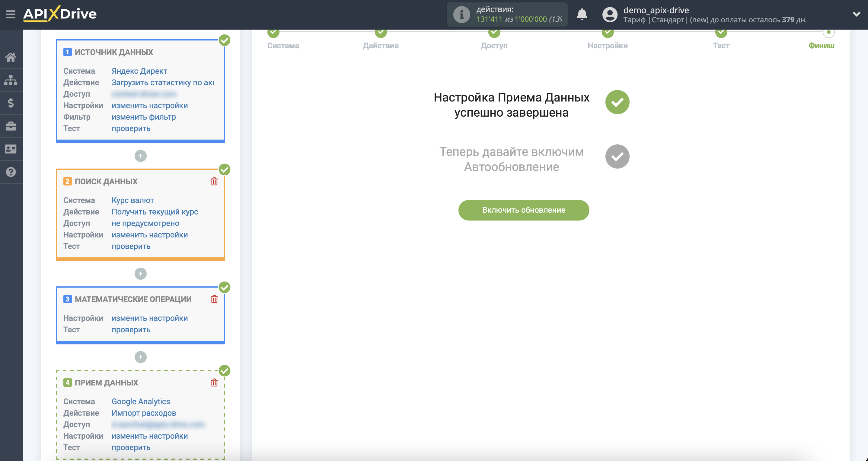Click the gray auto-update checkmark circle
Screen dimensions: 868x461
tap(617, 156)
